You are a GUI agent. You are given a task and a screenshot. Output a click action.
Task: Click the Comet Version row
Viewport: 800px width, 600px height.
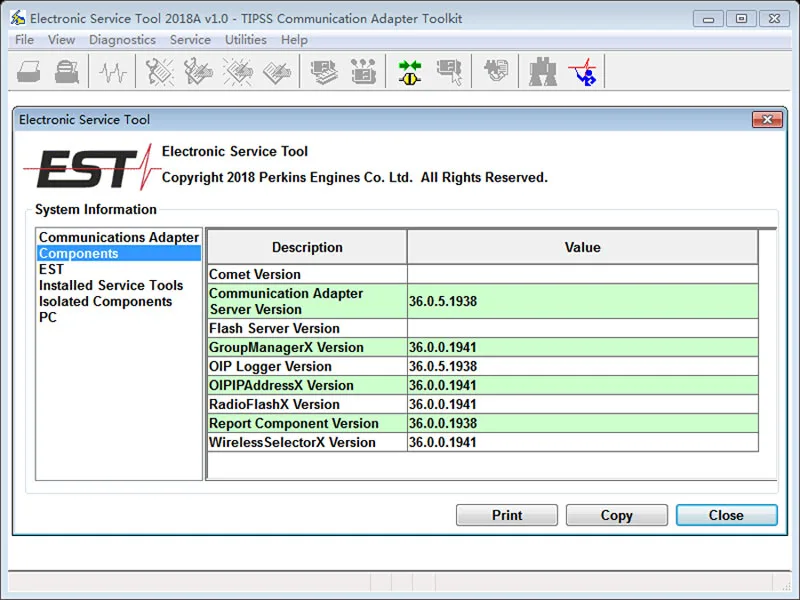483,274
